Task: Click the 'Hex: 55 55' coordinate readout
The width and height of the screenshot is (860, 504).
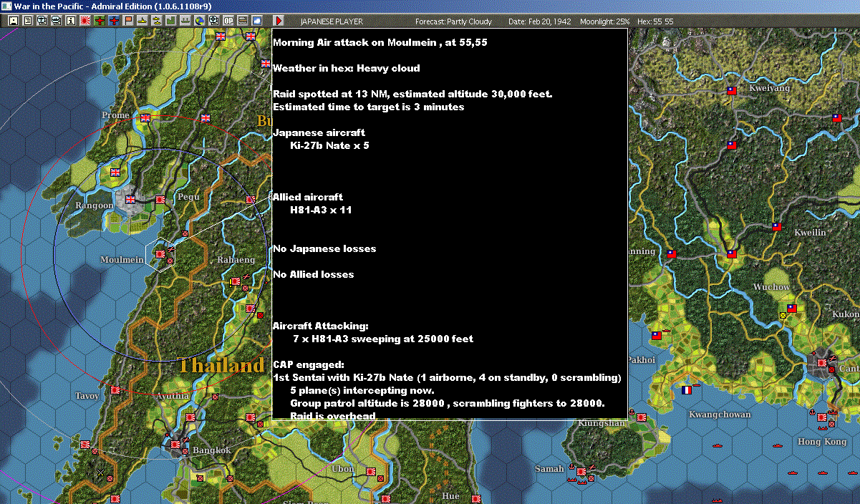Action: [654, 21]
